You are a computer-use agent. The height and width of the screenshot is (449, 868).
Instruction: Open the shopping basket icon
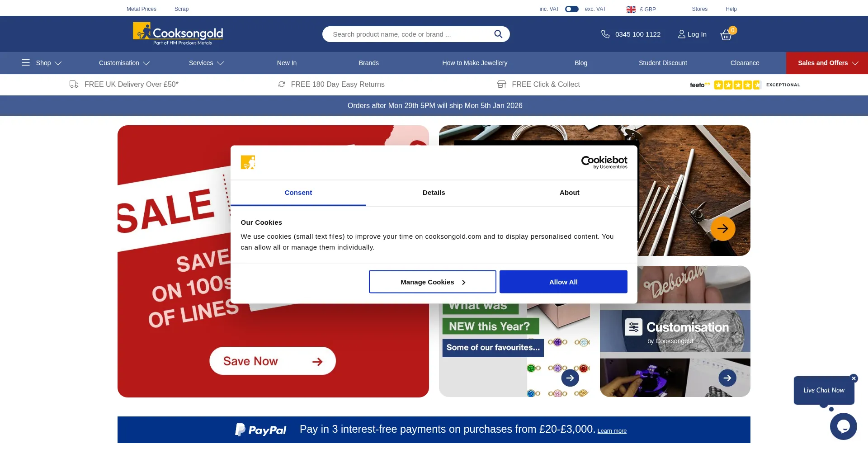click(726, 35)
